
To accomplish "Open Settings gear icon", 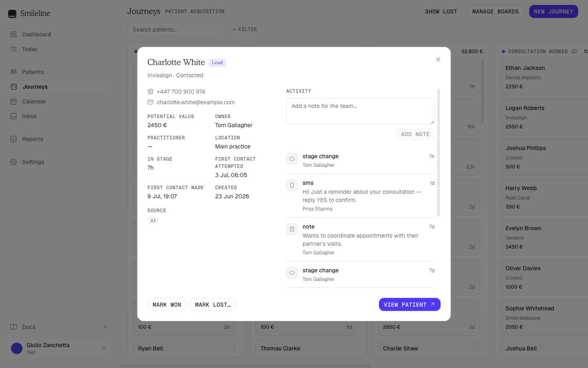I will [x=13, y=162].
